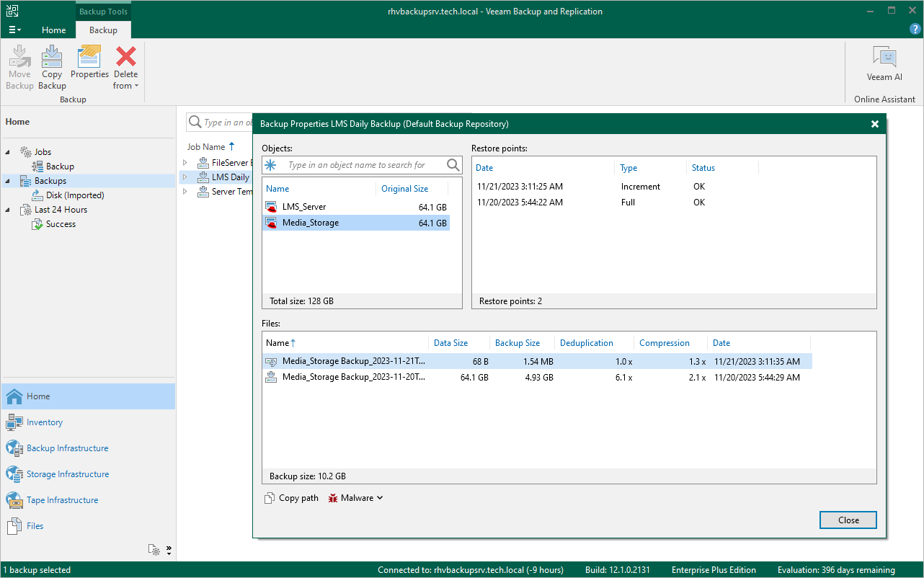This screenshot has height=578, width=924.
Task: Open the Veeam AI Online Assistant
Action: click(x=884, y=64)
